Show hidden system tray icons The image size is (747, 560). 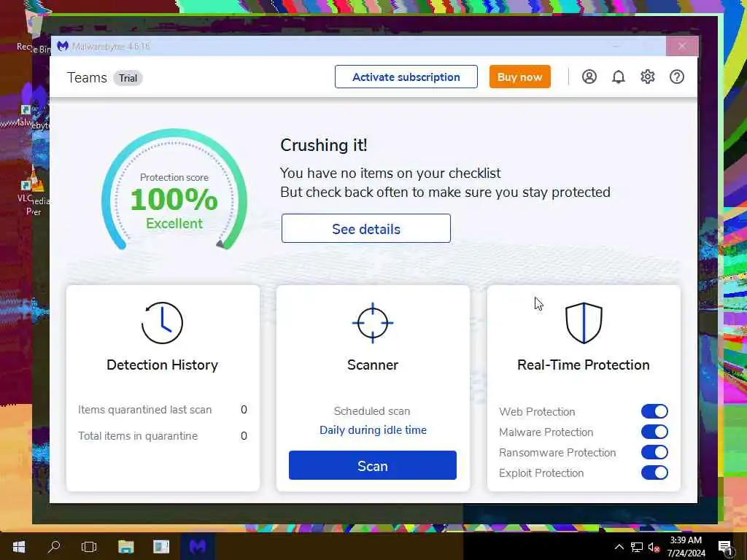click(619, 547)
